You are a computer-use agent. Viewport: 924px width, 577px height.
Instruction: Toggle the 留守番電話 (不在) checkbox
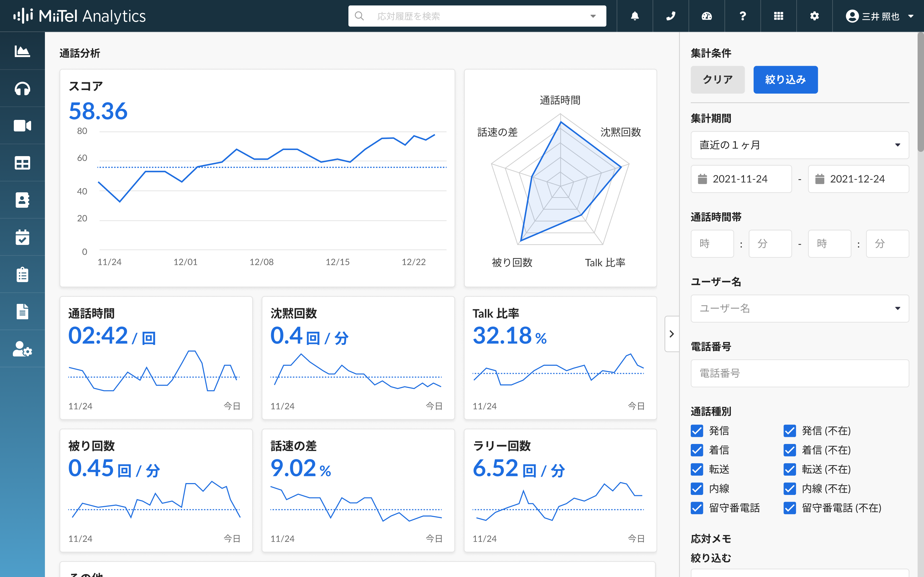790,508
